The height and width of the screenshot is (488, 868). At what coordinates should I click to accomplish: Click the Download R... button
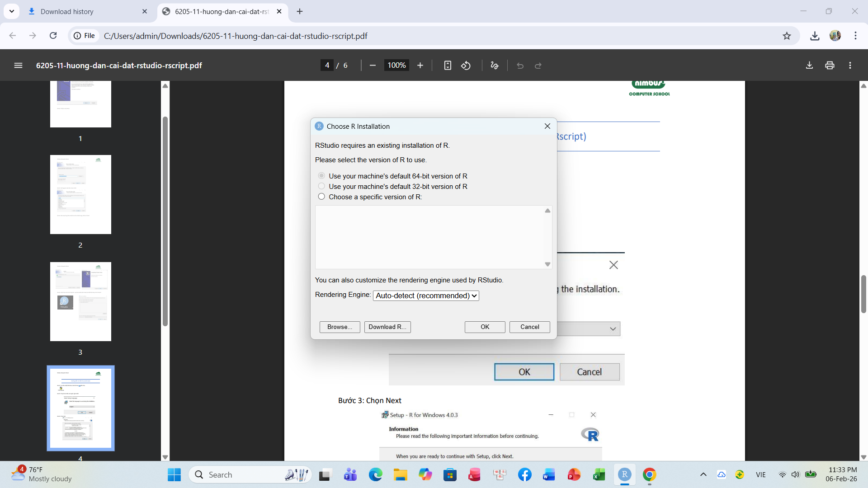point(387,327)
